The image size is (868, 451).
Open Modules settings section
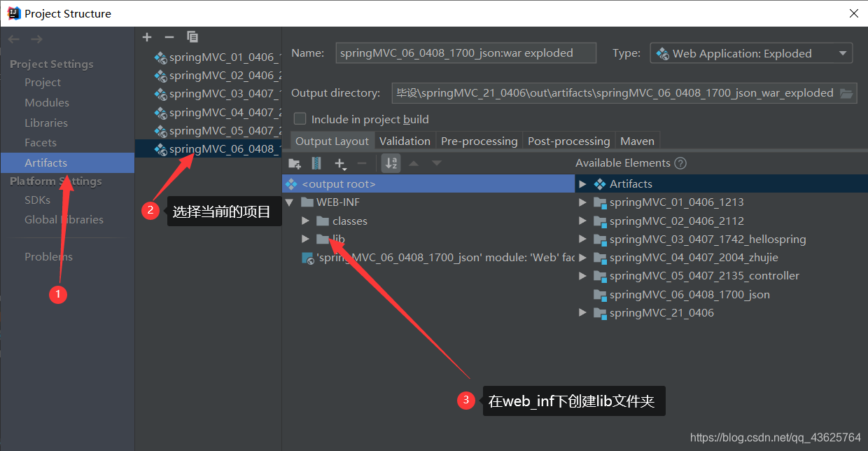pyautogui.click(x=47, y=102)
